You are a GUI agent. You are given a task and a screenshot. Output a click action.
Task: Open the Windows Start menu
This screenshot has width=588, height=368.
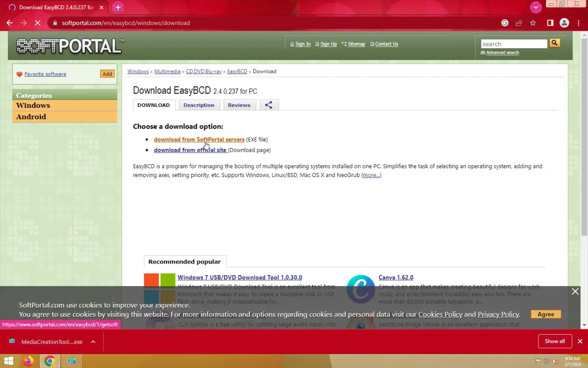coord(8,361)
